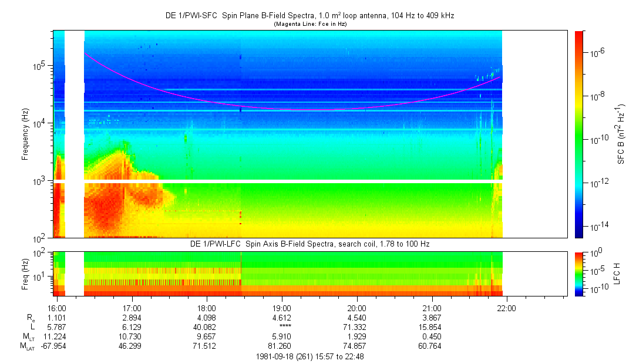Image resolution: width=636 pixels, height=364 pixels.
Task: Click the MLT value 0.450
Action: (x=432, y=336)
